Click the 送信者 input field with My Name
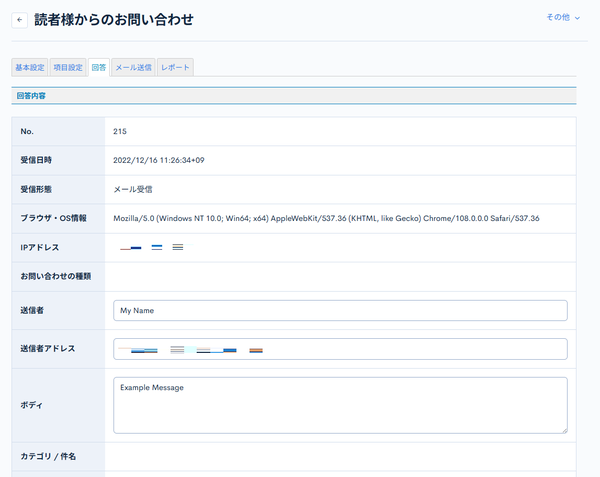Viewport: 600px width, 477px height. click(x=340, y=311)
